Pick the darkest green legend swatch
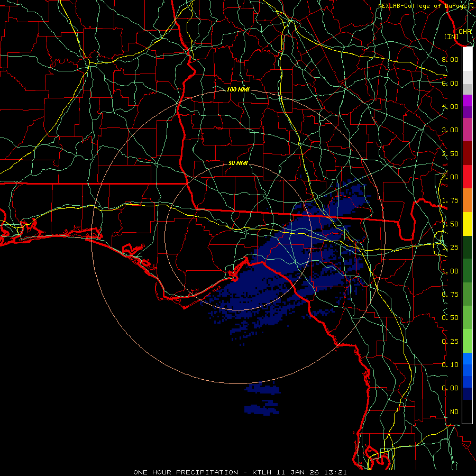 467,248
